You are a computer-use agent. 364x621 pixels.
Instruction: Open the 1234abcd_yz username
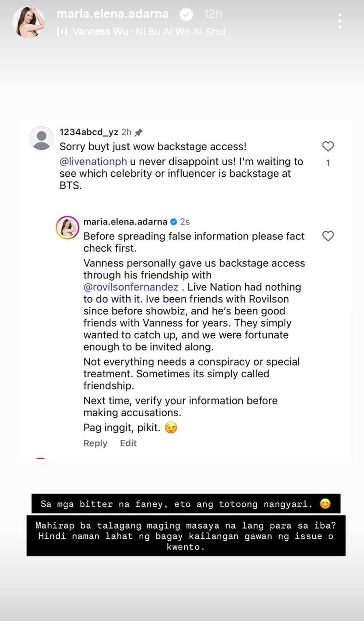tap(89, 132)
